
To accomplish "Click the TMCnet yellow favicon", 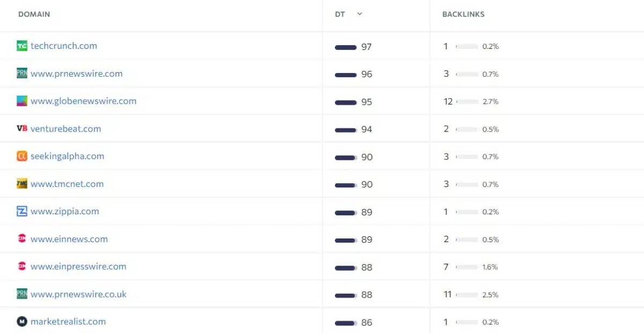I will click(x=22, y=184).
